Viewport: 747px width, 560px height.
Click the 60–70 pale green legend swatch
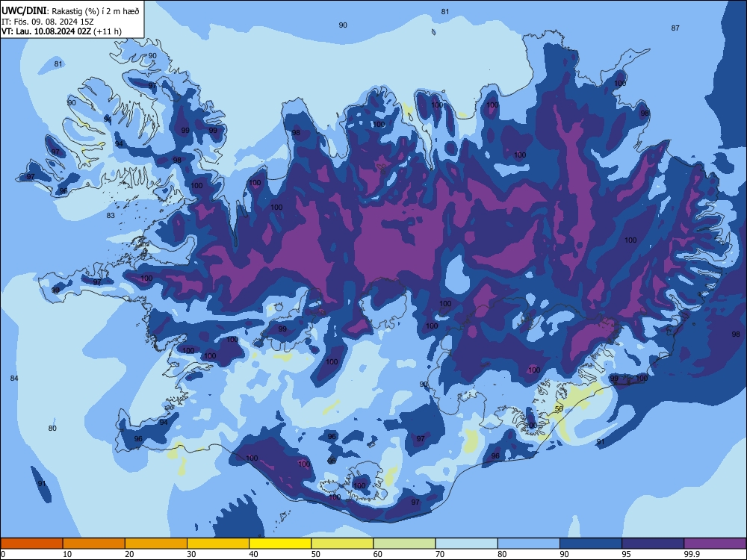pos(404,544)
